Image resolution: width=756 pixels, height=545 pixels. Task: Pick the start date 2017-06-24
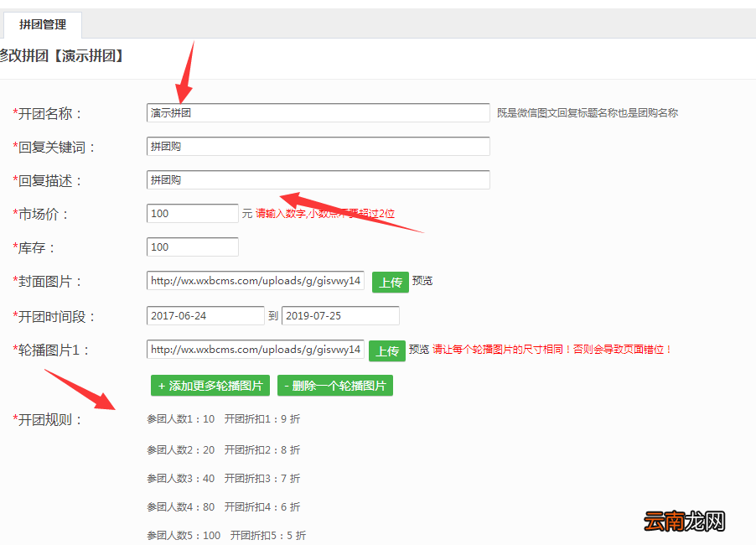point(205,316)
